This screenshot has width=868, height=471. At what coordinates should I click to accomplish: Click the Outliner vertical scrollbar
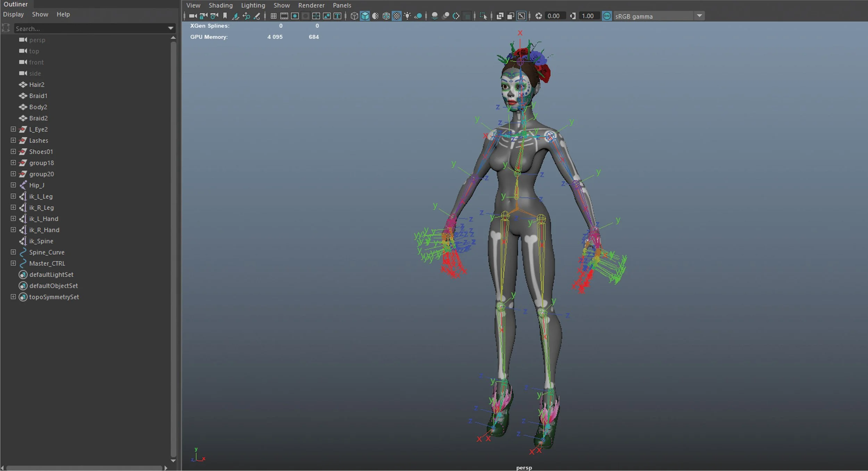[x=173, y=243]
